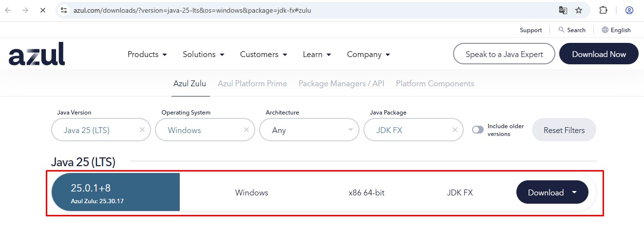Expand the Download button arrow
Screen dimensions: 644x250
pyautogui.click(x=574, y=192)
